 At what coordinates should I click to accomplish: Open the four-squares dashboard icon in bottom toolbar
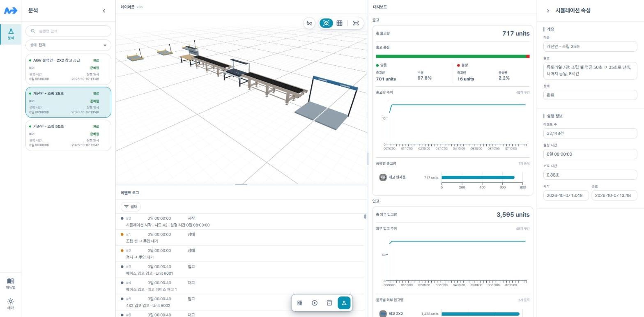pos(300,303)
